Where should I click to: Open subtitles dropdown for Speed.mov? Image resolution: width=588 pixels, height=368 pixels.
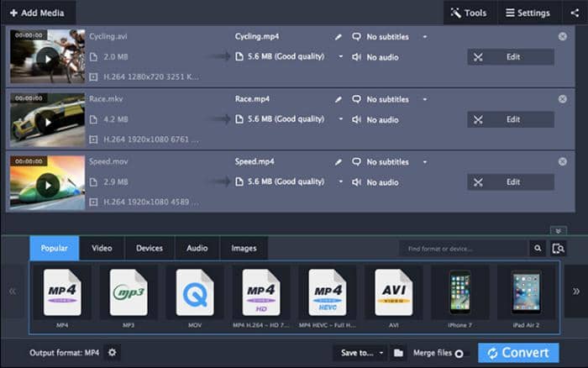click(424, 162)
